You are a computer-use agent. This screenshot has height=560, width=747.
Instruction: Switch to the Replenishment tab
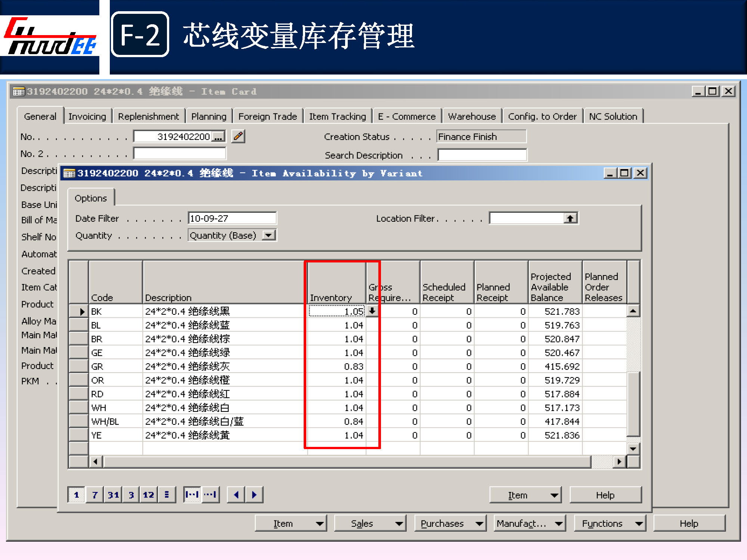(148, 116)
